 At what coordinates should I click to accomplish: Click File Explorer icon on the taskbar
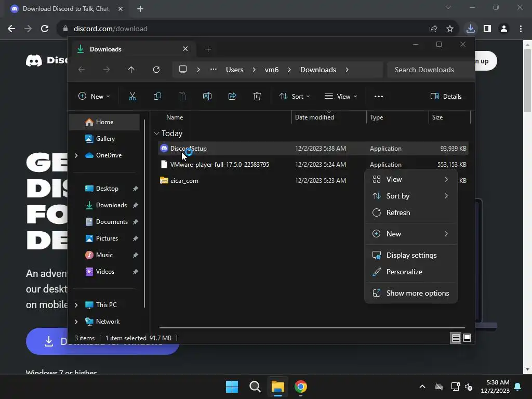click(x=277, y=387)
